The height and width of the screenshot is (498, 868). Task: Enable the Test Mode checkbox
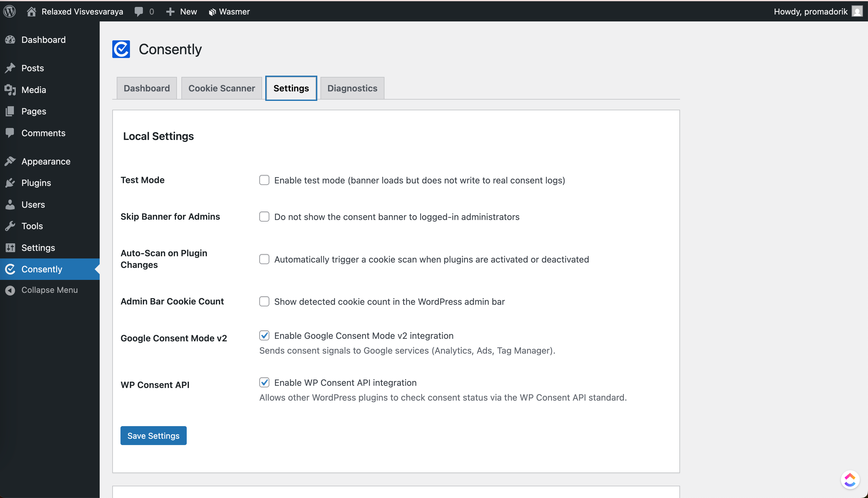point(264,180)
